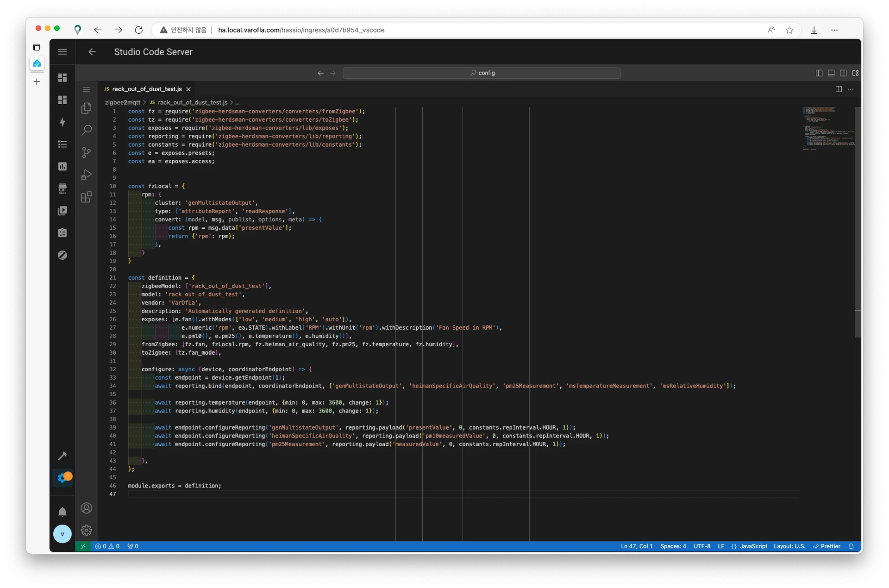The image size is (889, 588).
Task: Click the Prettier status bar button
Action: coord(827,546)
